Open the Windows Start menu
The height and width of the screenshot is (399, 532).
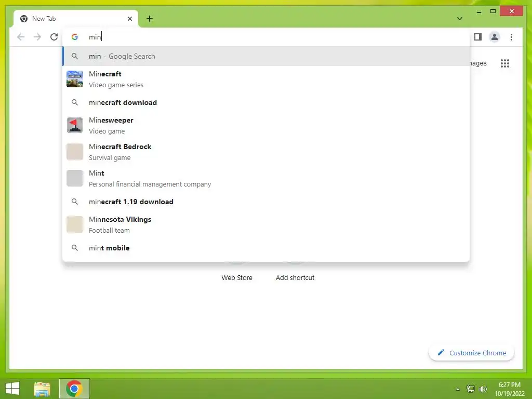coord(12,389)
